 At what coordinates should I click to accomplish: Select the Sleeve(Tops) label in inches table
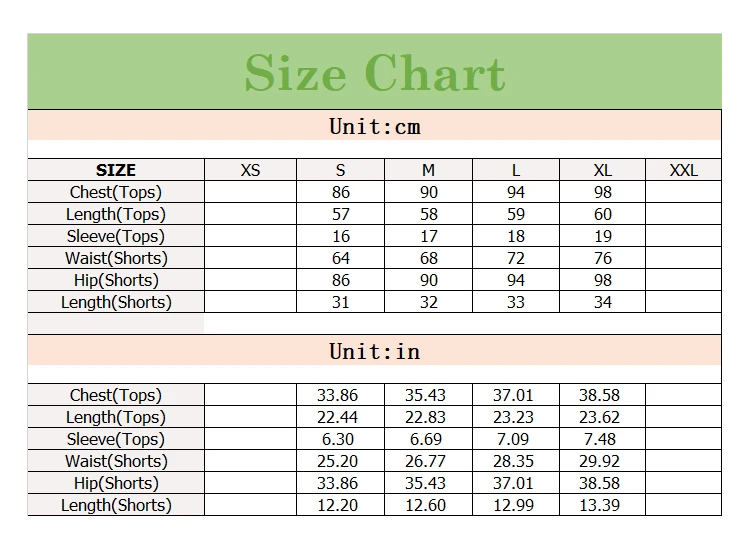(116, 439)
